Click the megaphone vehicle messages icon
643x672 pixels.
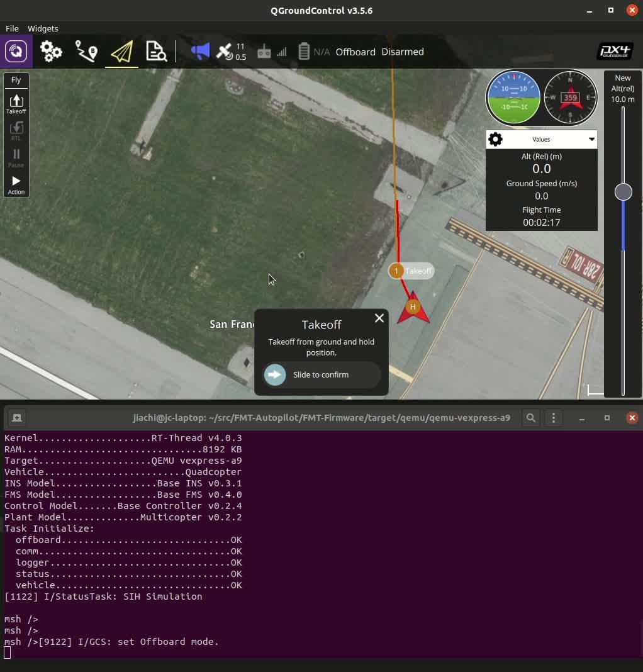pos(199,52)
